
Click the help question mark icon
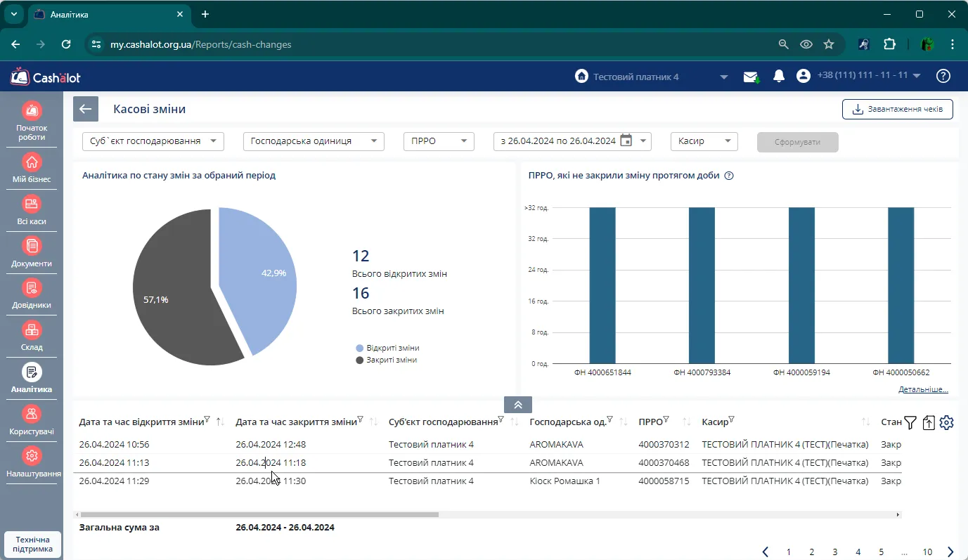[x=943, y=76]
